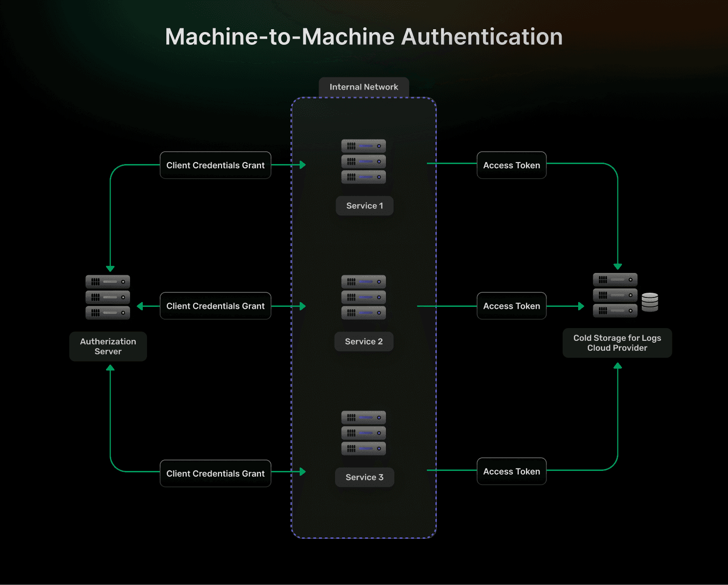728x585 pixels.
Task: Select the Autherization Server label box
Action: click(x=108, y=346)
